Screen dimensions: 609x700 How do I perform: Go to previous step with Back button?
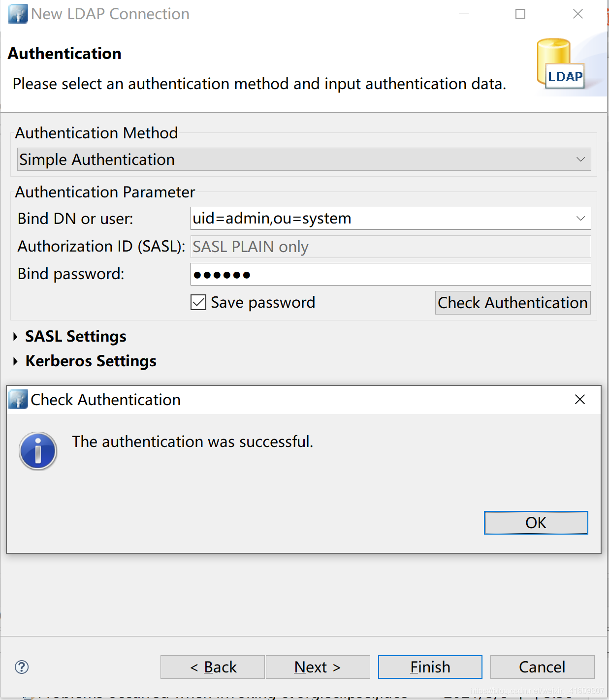(x=213, y=667)
